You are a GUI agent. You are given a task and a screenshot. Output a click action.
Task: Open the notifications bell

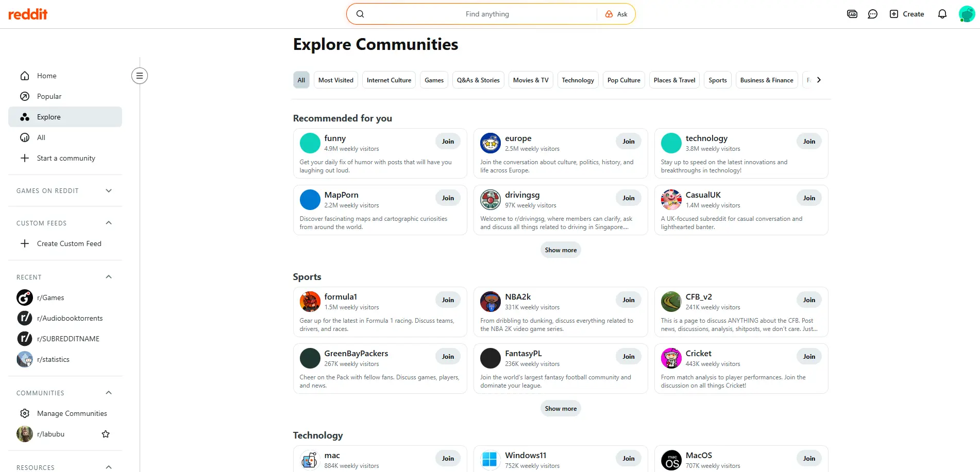tap(942, 14)
